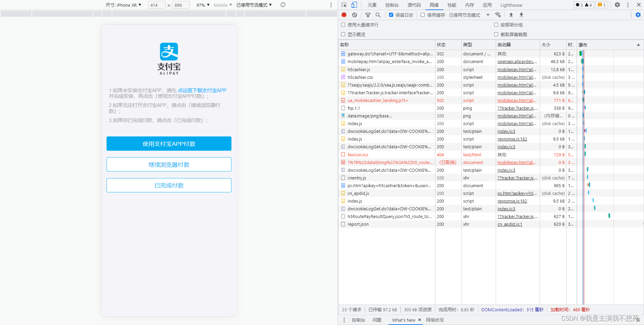
Task: Clear the network log with the ban icon
Action: pyautogui.click(x=355, y=15)
